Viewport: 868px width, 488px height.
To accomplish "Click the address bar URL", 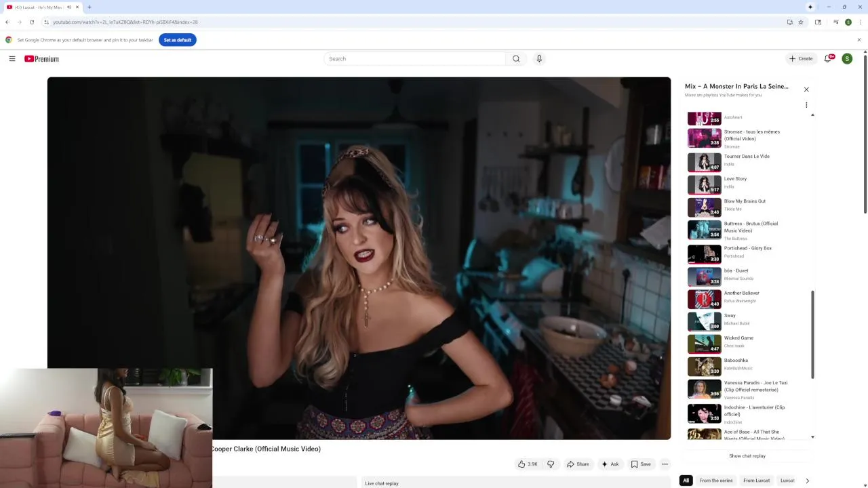I will pos(125,22).
